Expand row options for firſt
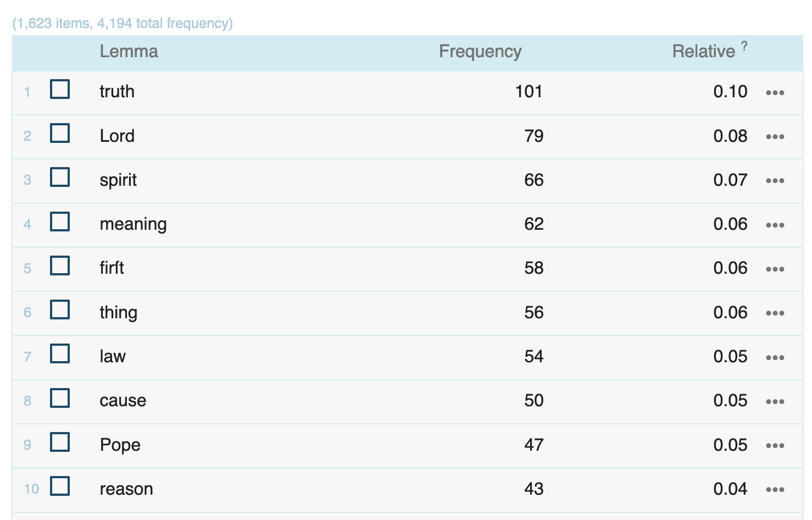This screenshot has height=520, width=812. click(x=775, y=269)
